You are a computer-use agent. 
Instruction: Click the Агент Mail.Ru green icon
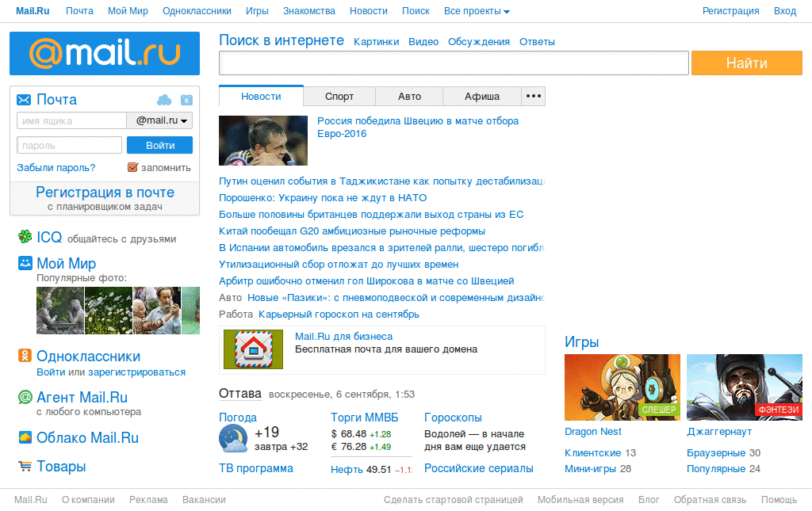tap(25, 397)
